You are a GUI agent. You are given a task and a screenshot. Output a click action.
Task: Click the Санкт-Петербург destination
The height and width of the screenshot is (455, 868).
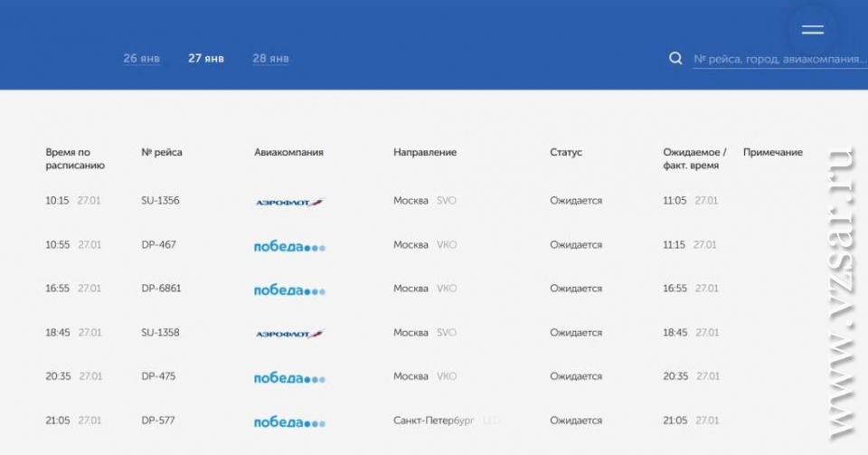coord(433,421)
